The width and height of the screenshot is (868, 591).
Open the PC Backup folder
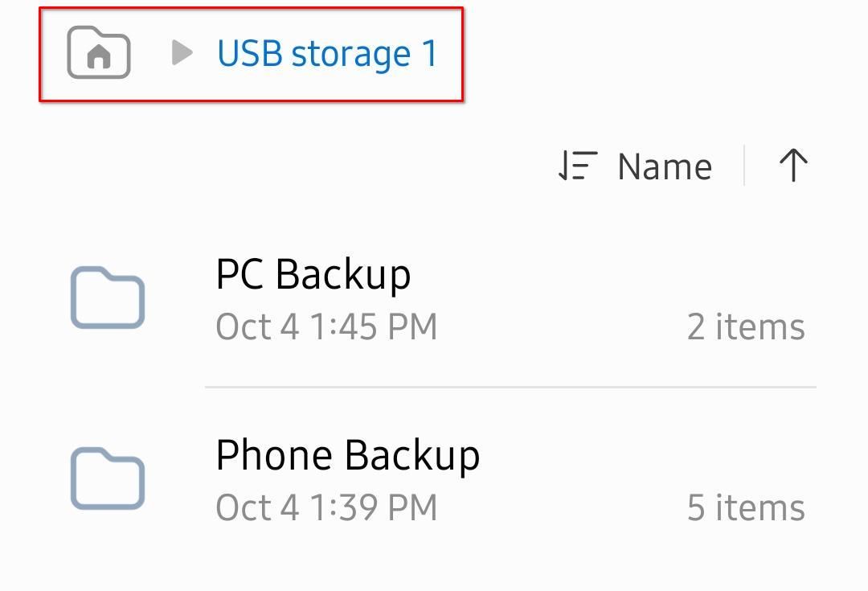[313, 273]
